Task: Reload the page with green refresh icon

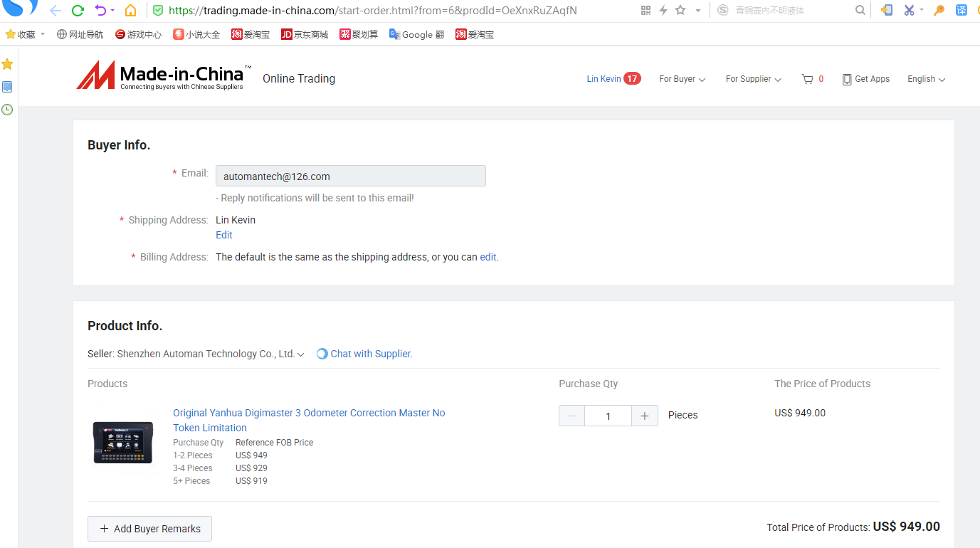Action: [x=78, y=11]
